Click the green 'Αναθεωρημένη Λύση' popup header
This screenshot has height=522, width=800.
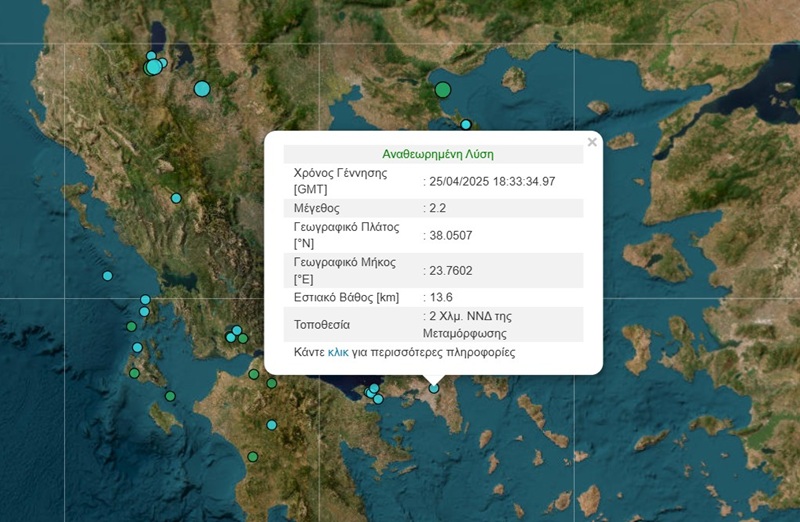[x=438, y=154]
